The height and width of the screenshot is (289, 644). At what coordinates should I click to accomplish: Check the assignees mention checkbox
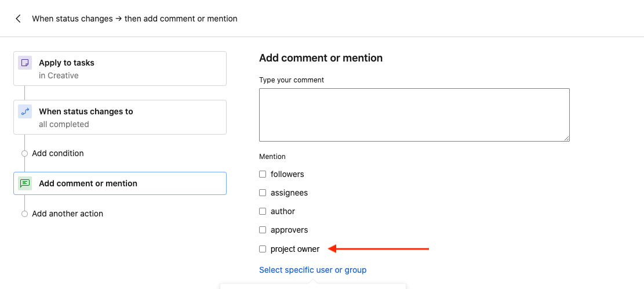pyautogui.click(x=263, y=193)
